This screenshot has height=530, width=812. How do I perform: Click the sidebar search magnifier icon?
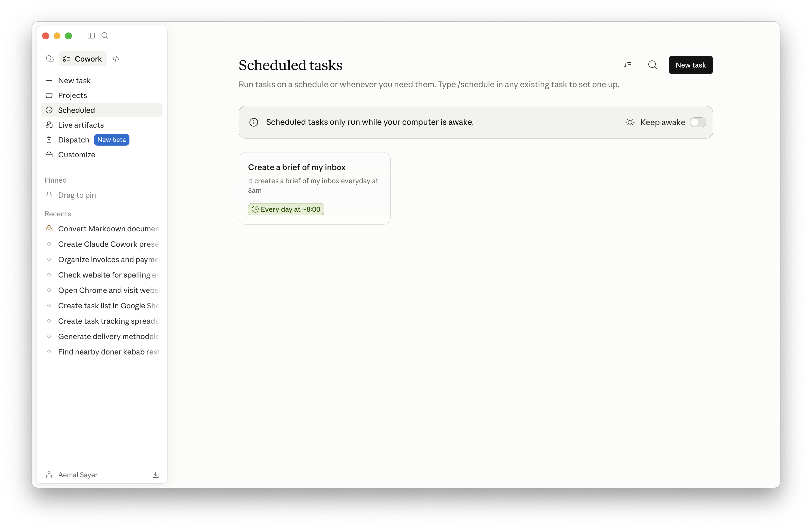point(105,36)
